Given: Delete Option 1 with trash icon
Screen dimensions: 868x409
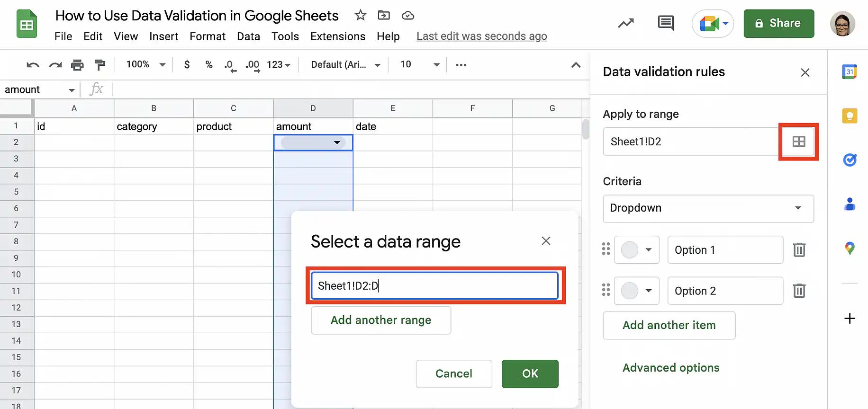Looking at the screenshot, I should (x=799, y=249).
